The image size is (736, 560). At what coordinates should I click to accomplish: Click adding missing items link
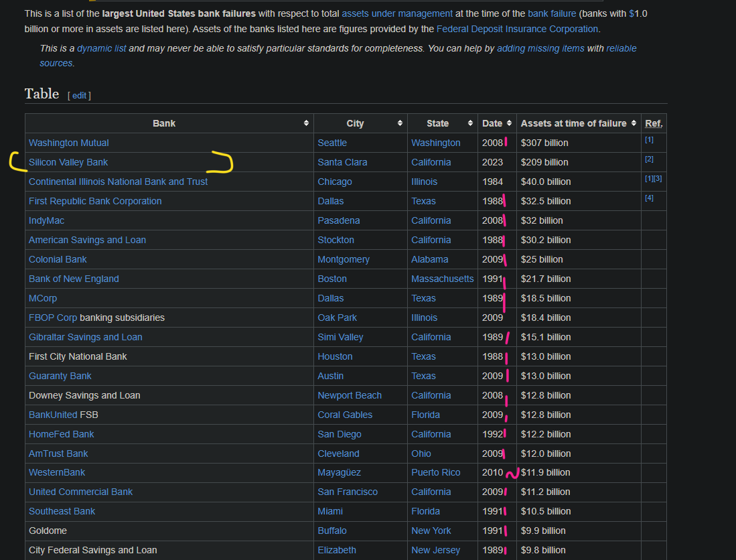coord(540,48)
